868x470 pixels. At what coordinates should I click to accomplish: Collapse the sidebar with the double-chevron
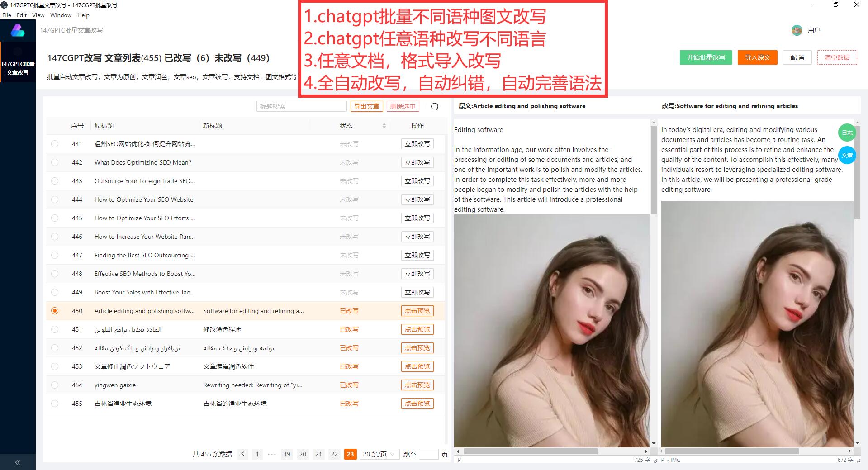[18, 462]
